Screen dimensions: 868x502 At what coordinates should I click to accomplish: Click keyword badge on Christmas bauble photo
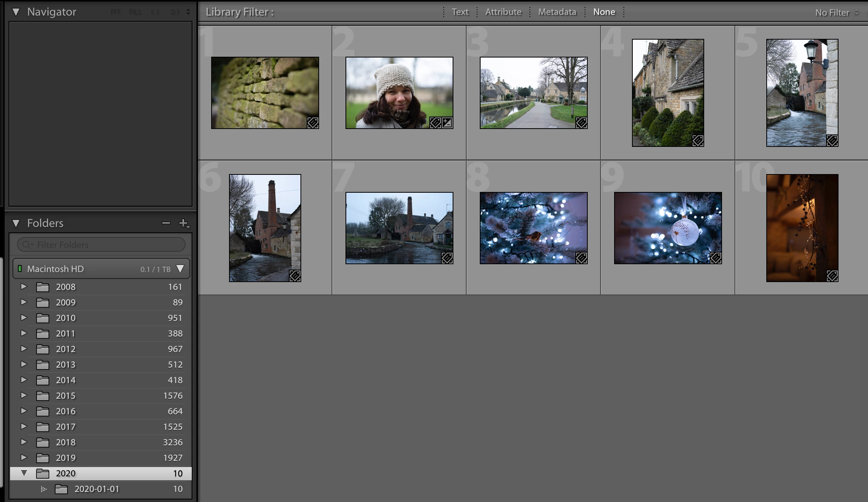click(x=715, y=258)
